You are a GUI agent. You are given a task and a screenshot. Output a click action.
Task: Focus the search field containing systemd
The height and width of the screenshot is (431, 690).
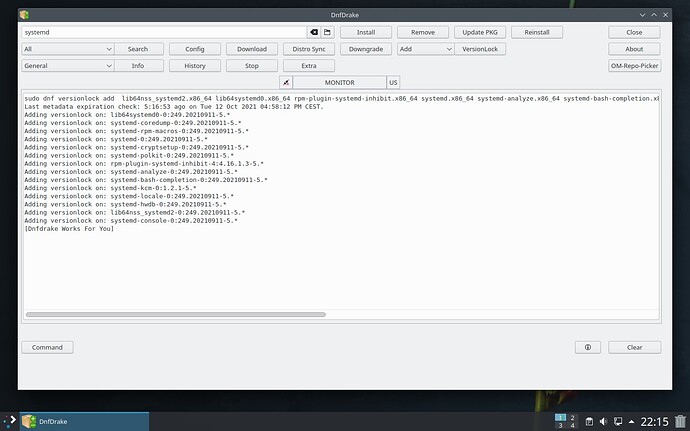pos(164,32)
